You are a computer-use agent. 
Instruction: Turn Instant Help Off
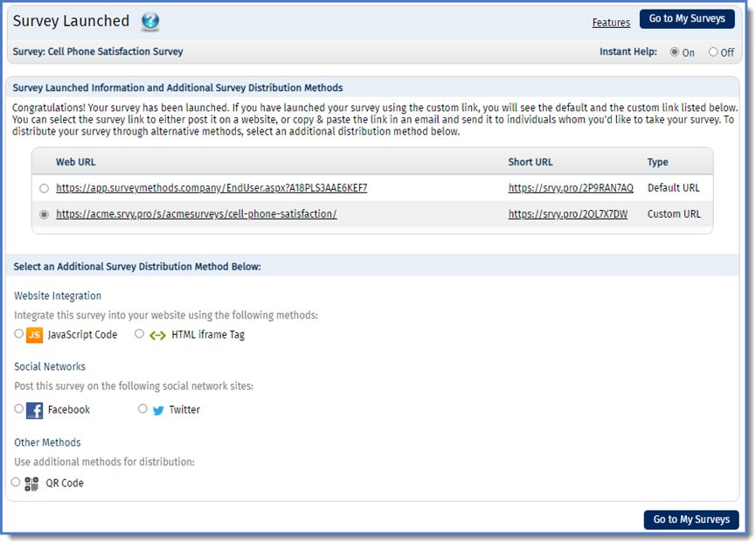(713, 52)
